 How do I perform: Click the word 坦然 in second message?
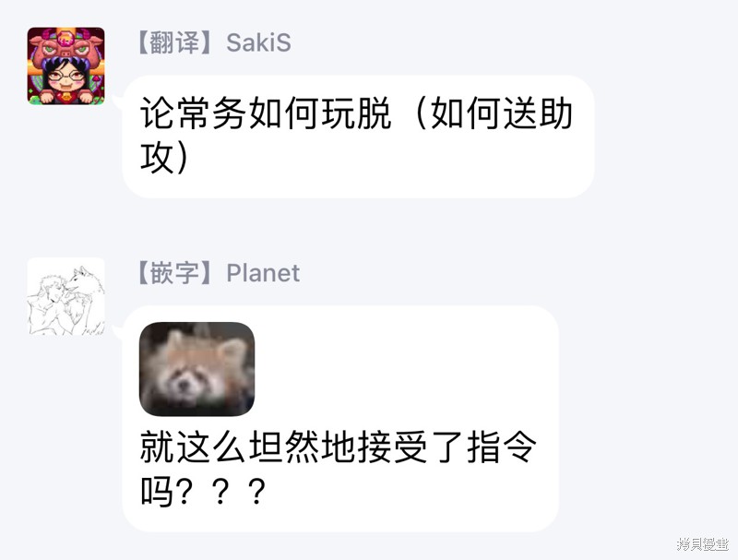click(x=284, y=447)
